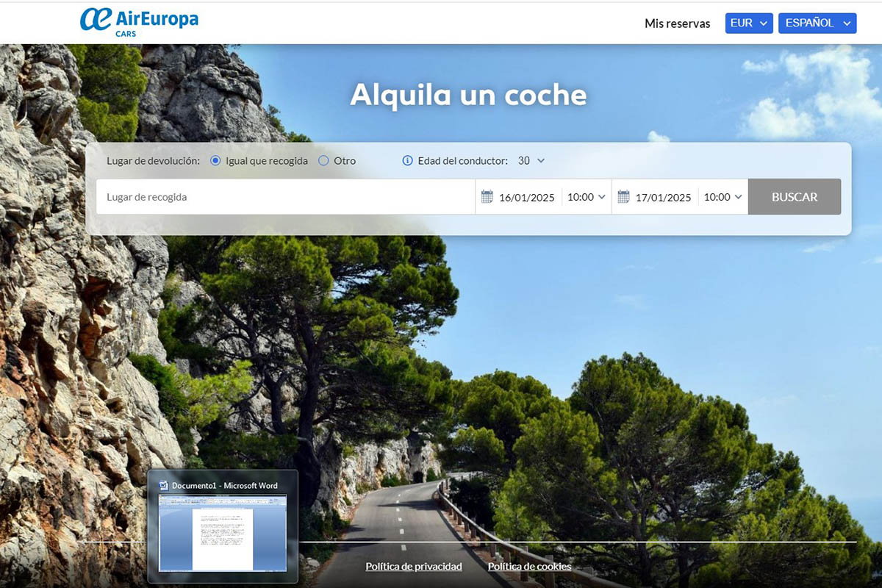The width and height of the screenshot is (882, 588).
Task: Open the 'Política de cookies' link
Action: [530, 566]
